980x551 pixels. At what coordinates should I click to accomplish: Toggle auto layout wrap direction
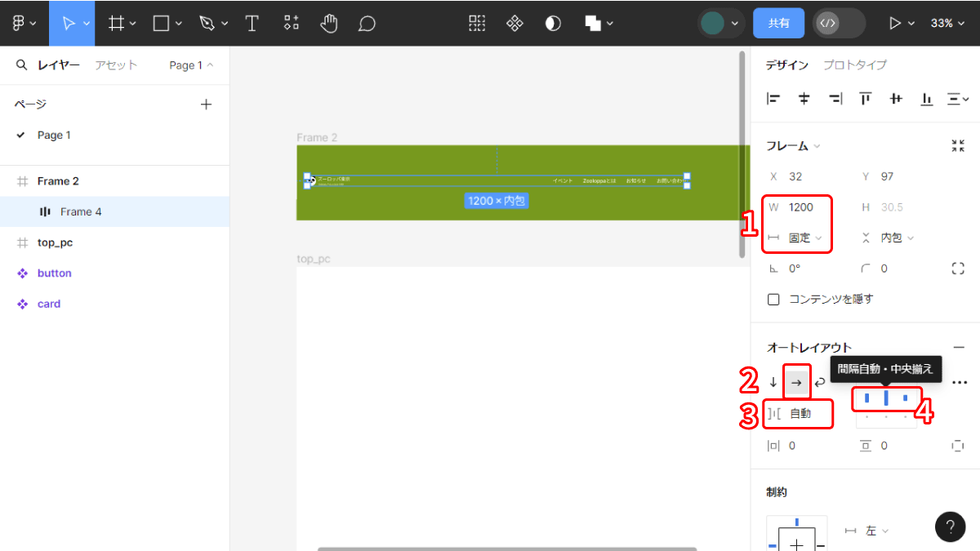820,382
